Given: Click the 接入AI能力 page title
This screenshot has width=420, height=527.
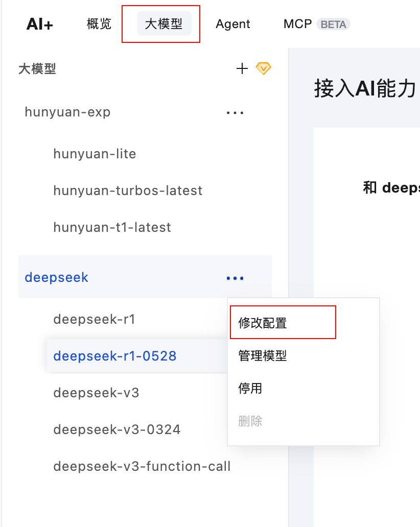Looking at the screenshot, I should (365, 88).
